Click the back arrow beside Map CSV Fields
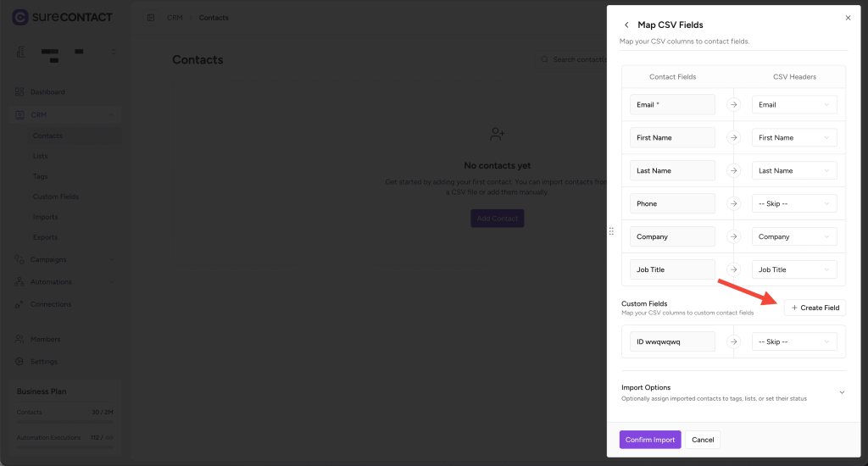Image resolution: width=868 pixels, height=466 pixels. [x=626, y=25]
